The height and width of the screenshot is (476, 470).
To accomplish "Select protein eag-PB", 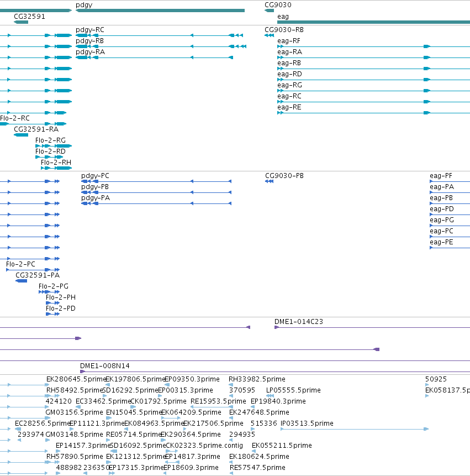I will (x=450, y=203).
